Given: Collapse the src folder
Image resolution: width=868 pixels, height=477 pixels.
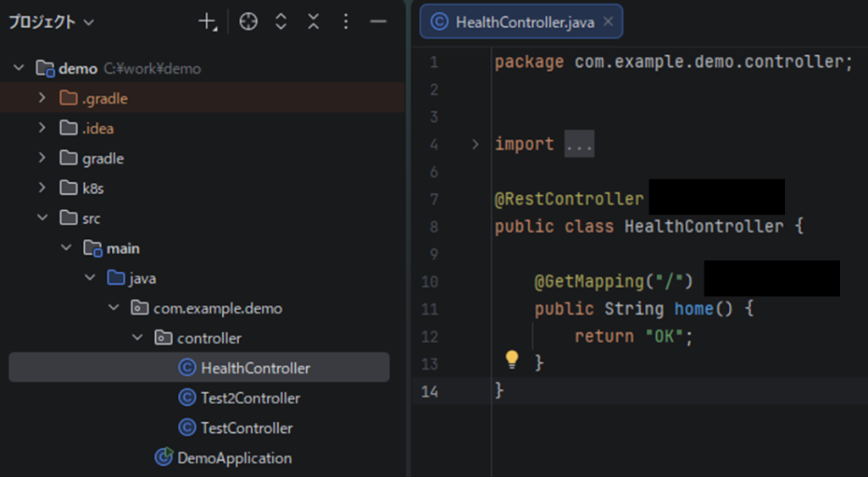Looking at the screenshot, I should point(42,219).
